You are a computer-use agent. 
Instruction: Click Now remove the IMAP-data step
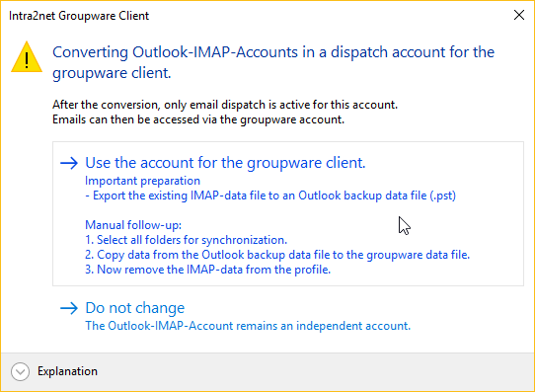(x=208, y=270)
